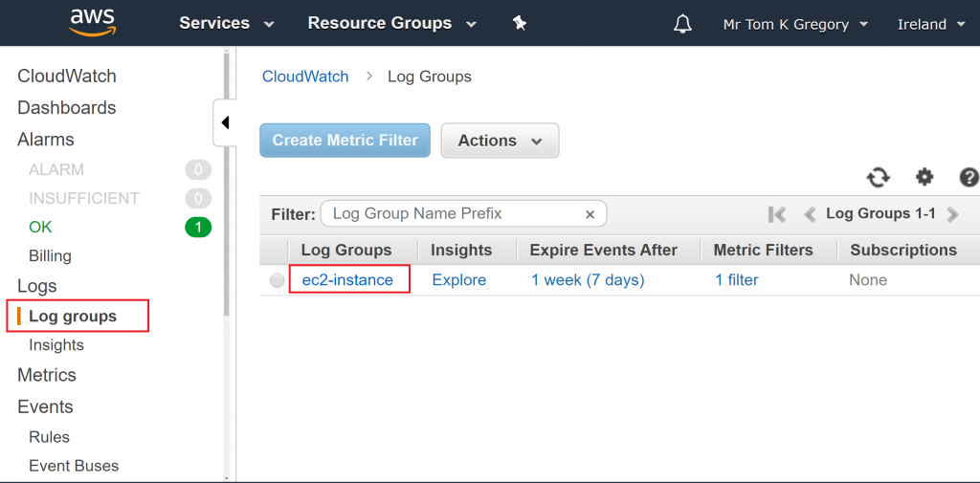Open the Ireland region selector
This screenshot has height=483, width=980.
click(930, 24)
